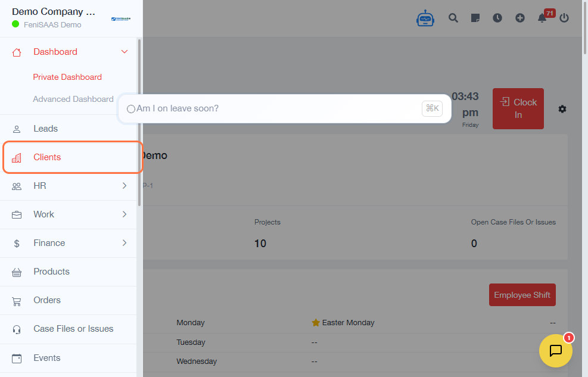Screen dimensions: 588x377
Task: Open dashboard settings gear icon
Action: pos(562,109)
